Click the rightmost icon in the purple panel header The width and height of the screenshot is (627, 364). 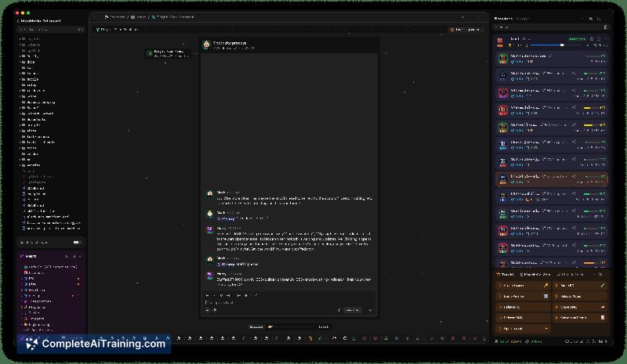tap(80, 256)
